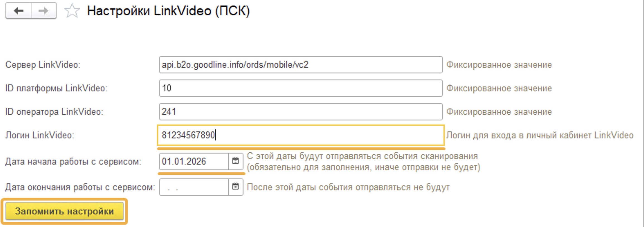This screenshot has width=644, height=227.
Task: Click hint С этой даты будут отправляться события
Action: [364, 161]
